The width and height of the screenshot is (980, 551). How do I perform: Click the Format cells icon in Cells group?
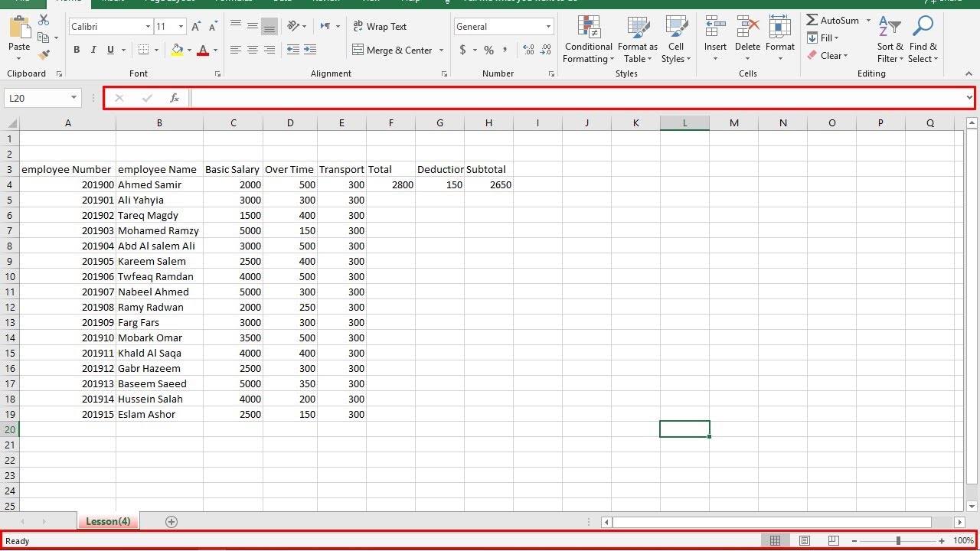tap(779, 28)
